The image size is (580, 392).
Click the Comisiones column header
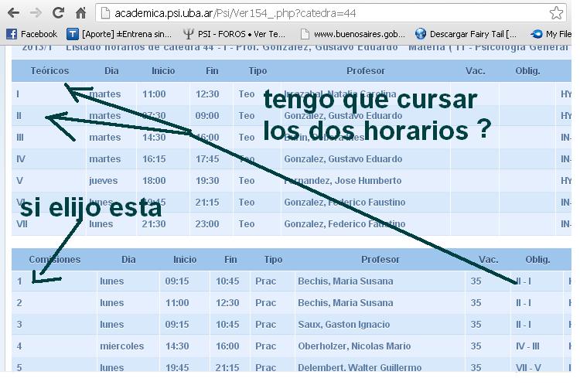(x=54, y=260)
